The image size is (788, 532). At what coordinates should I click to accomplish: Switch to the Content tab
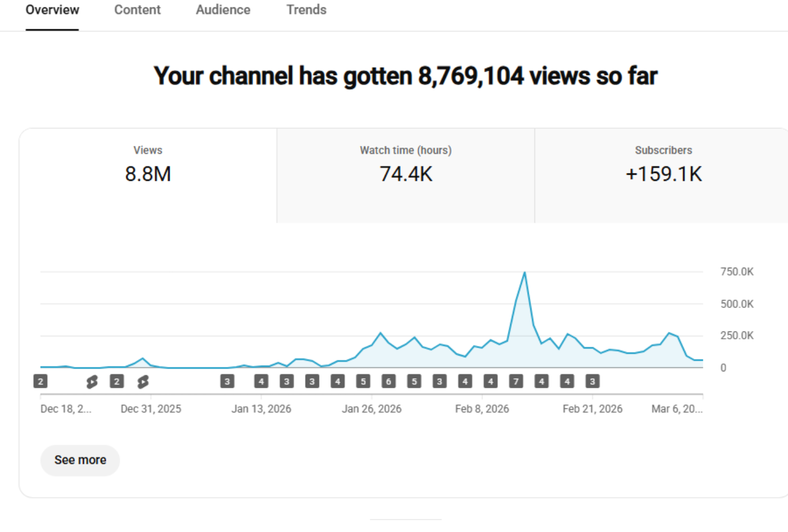click(x=137, y=10)
